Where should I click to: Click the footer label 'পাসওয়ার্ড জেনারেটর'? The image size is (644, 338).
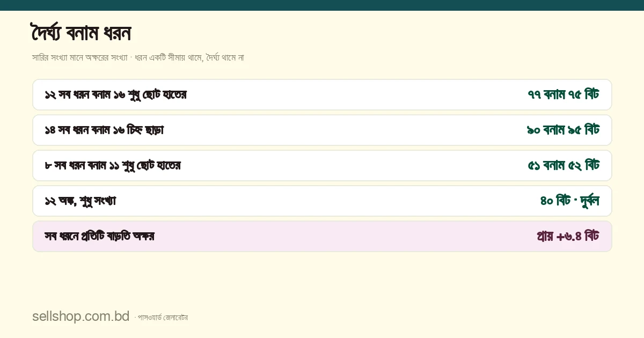(163, 318)
